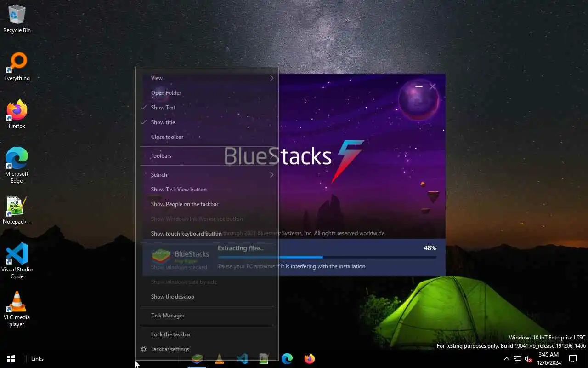Expand the Toolbars submenu
This screenshot has width=588, height=368.
(207, 156)
